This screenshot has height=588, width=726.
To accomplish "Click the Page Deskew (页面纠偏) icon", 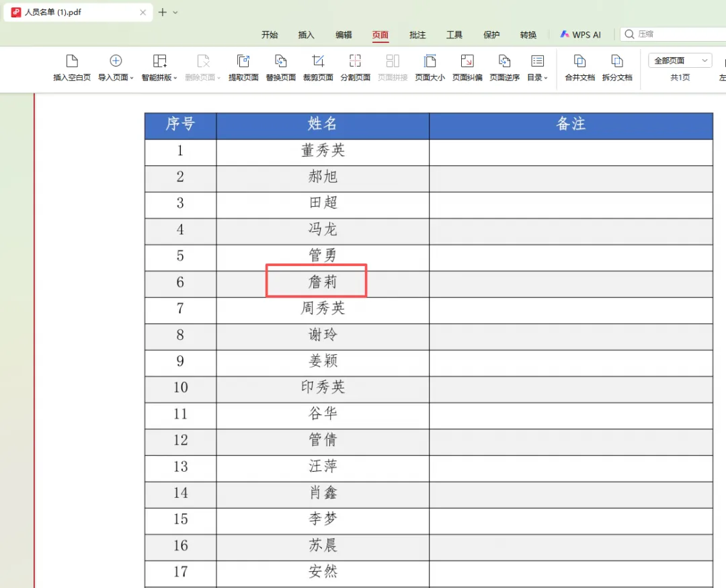I will 467,60.
